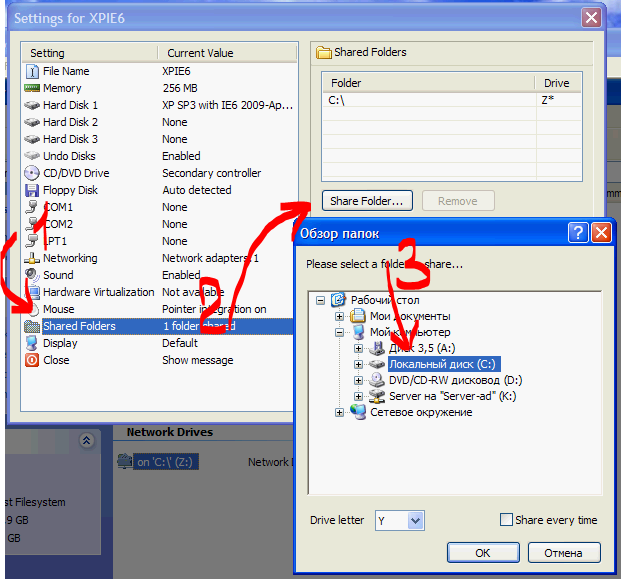Click the Мой компьютер computer icon
The width and height of the screenshot is (621, 579).
[x=358, y=332]
